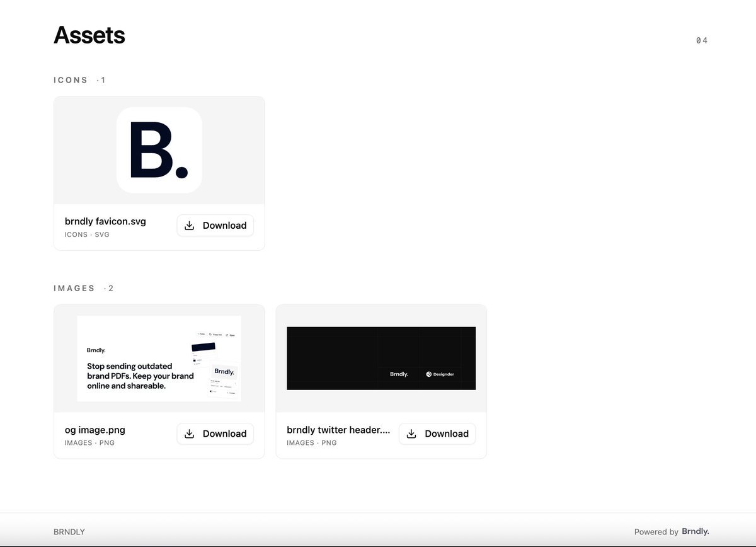The height and width of the screenshot is (547, 756).
Task: Click 'IMAGES · PNG' label under twitter header
Action: coord(311,442)
